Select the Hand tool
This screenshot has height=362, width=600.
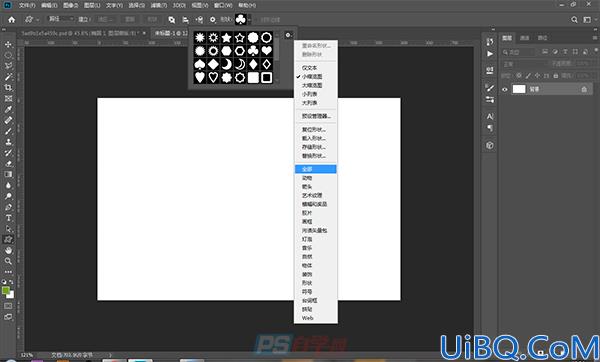pyautogui.click(x=8, y=251)
